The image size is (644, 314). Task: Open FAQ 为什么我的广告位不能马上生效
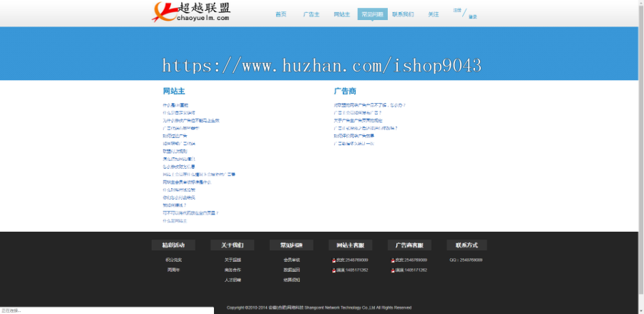click(191, 121)
